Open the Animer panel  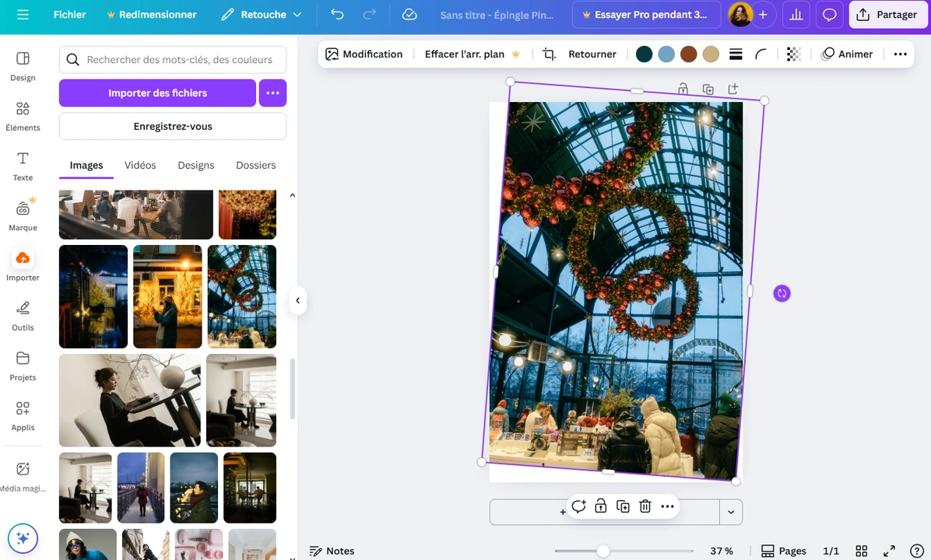(848, 54)
